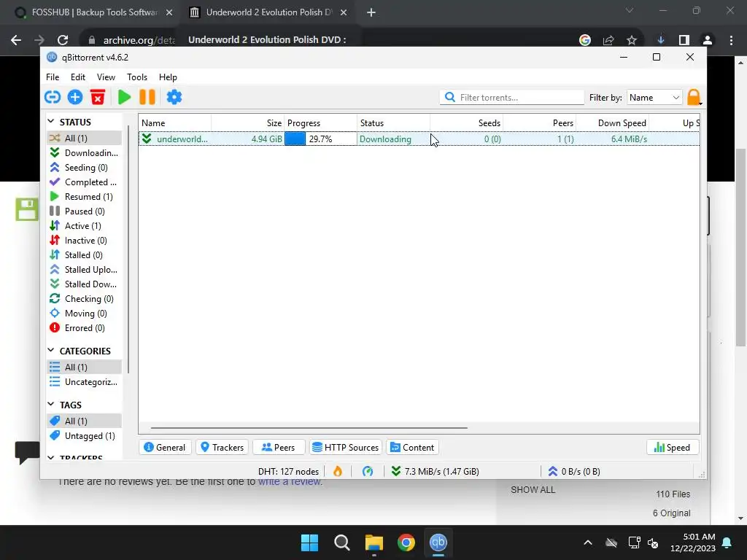Switch to the FOSSHUB Chrome tab
The width and height of the screenshot is (747, 560).
pyautogui.click(x=94, y=12)
